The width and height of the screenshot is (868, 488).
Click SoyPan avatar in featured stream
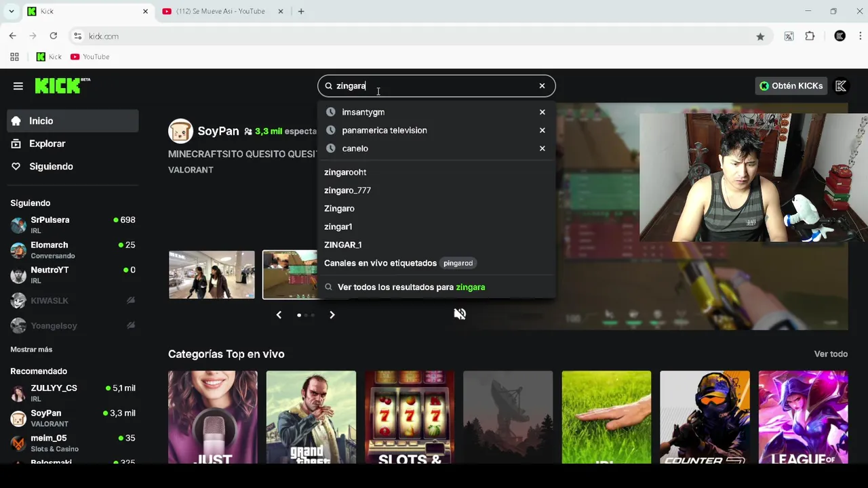click(x=180, y=131)
